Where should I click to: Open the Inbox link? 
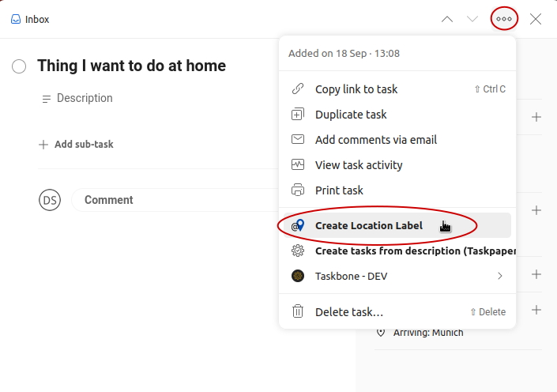click(x=30, y=19)
